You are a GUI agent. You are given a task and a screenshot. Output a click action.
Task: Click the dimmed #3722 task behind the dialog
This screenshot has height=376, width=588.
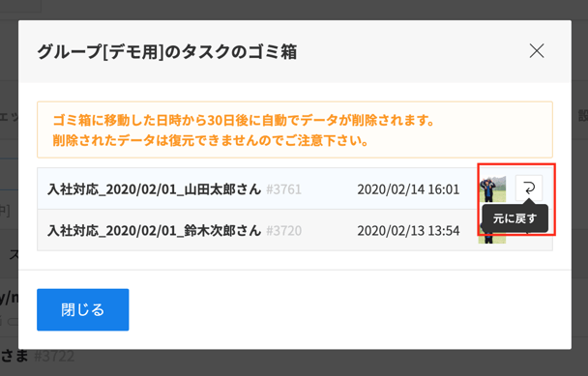[54, 356]
